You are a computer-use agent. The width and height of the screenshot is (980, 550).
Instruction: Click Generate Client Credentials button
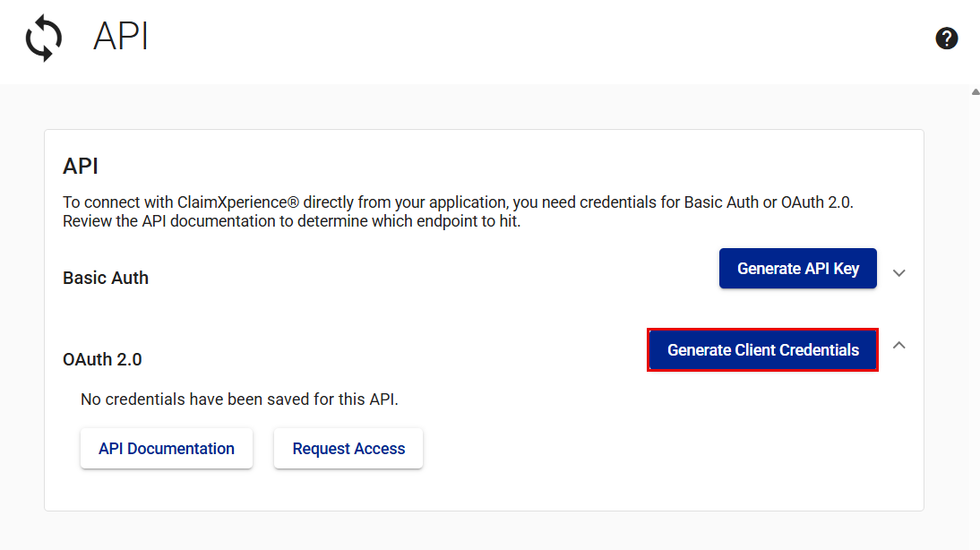coord(762,350)
